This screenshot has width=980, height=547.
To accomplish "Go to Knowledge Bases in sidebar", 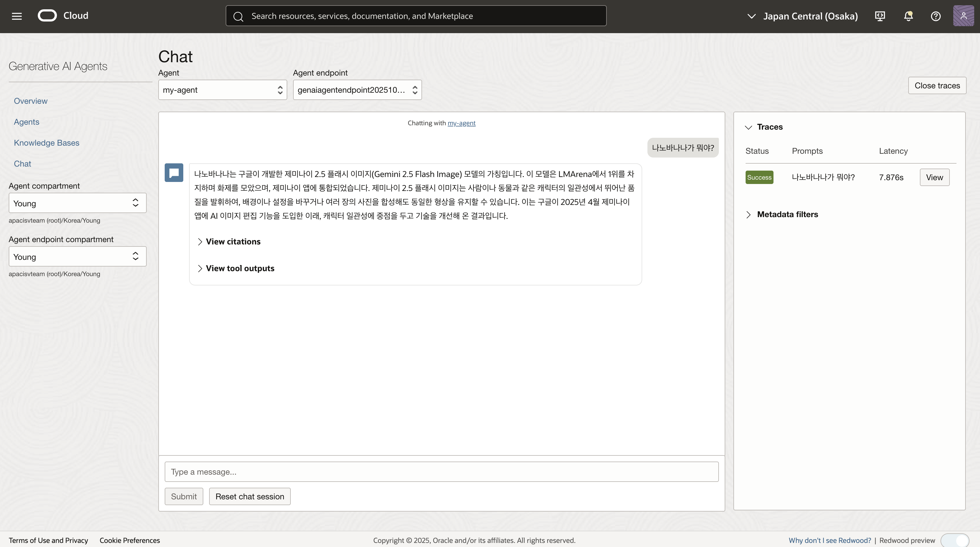I will pyautogui.click(x=46, y=143).
